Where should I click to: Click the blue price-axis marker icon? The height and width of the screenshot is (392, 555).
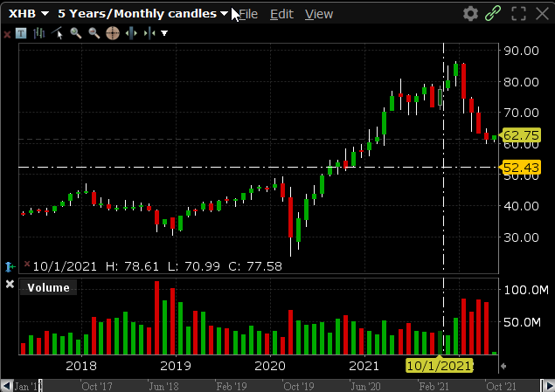coord(10,266)
